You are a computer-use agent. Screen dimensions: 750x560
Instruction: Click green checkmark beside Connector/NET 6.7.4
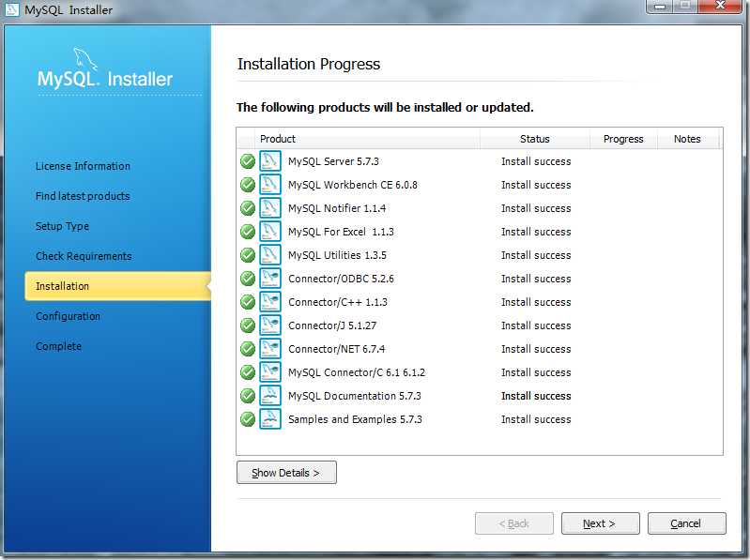click(247, 349)
